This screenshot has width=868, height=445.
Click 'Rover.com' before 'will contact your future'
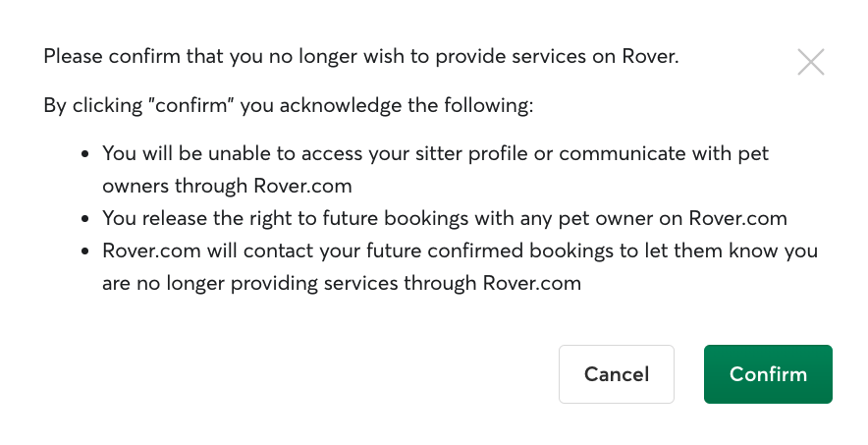(x=151, y=250)
